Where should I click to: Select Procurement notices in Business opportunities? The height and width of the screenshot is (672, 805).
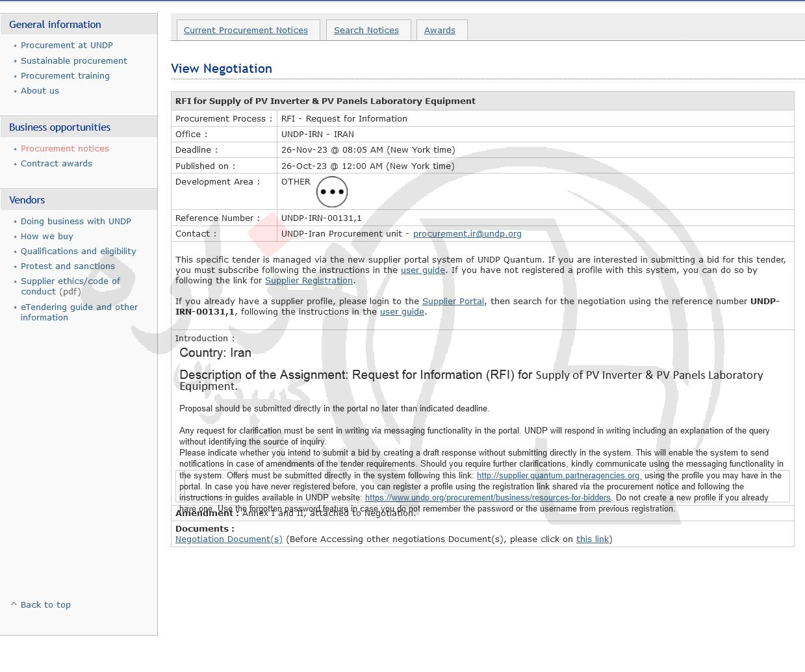64,148
